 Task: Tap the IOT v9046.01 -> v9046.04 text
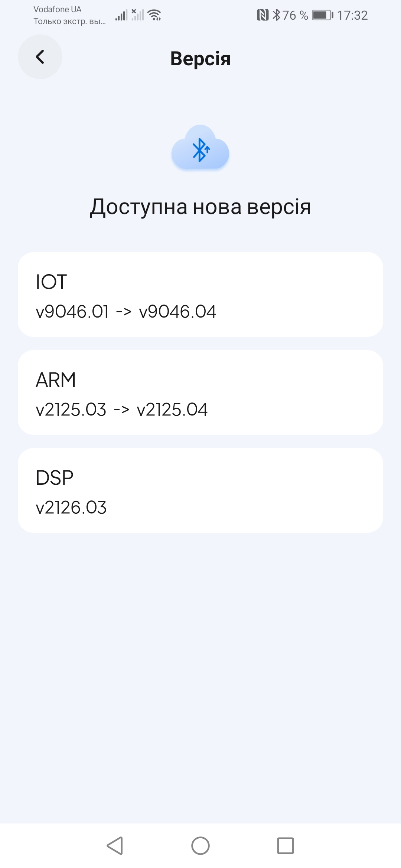(126, 312)
